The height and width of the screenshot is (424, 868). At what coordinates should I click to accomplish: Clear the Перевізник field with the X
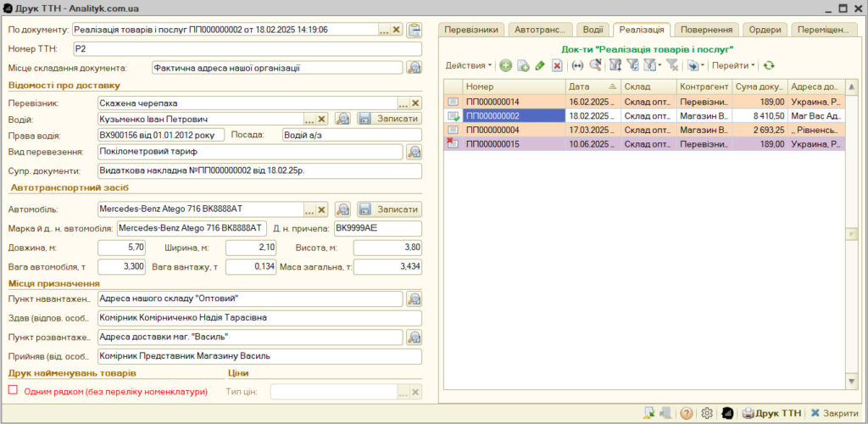click(415, 103)
